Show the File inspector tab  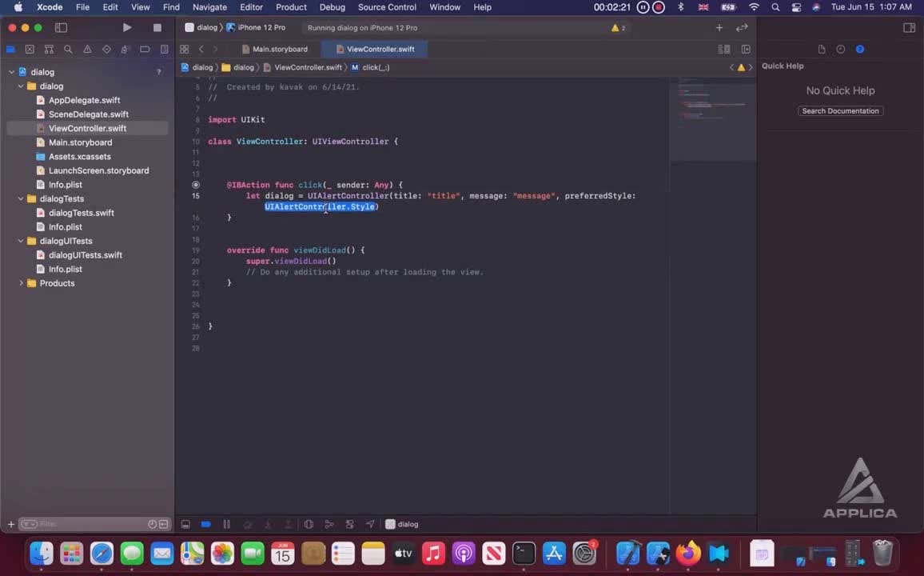[821, 49]
